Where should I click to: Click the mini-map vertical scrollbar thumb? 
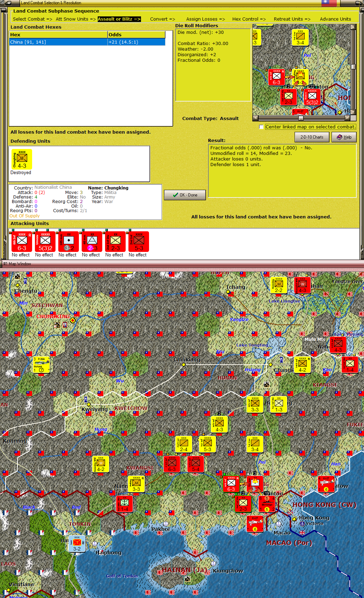pos(353,67)
